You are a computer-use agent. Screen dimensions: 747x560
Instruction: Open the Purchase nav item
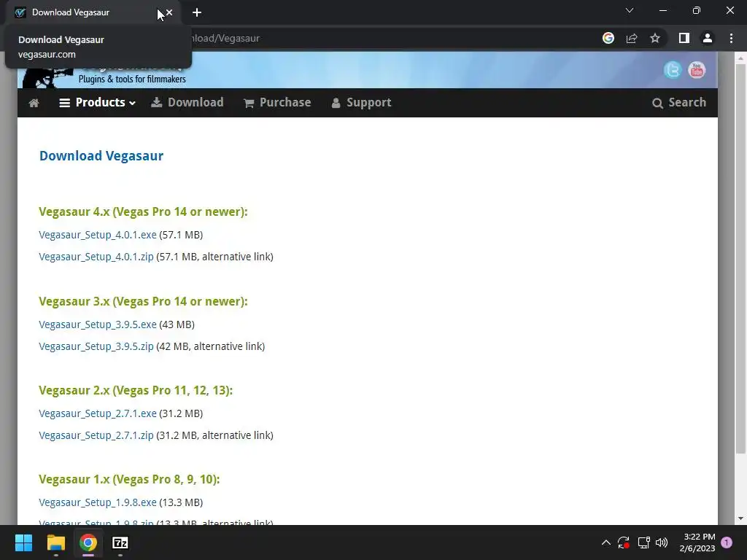[x=276, y=102]
